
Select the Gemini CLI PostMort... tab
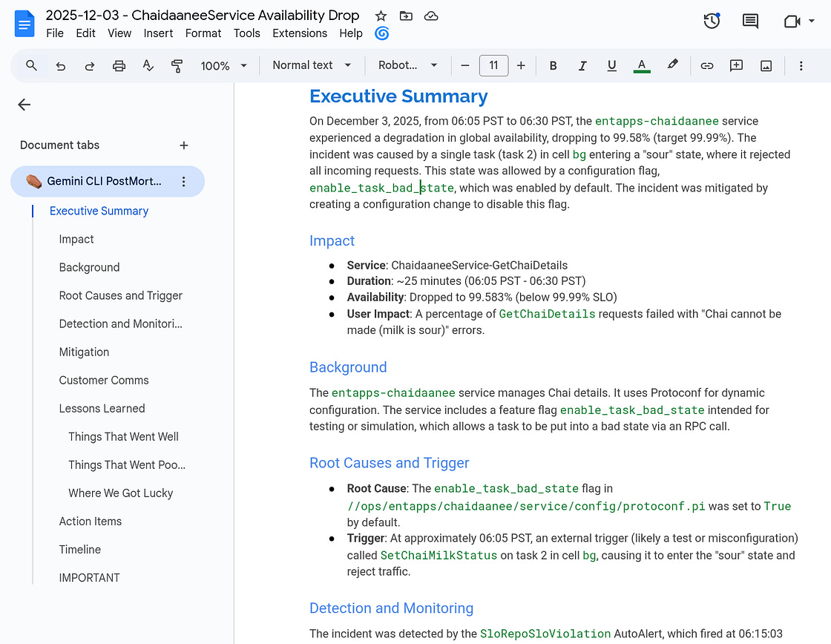pos(108,181)
